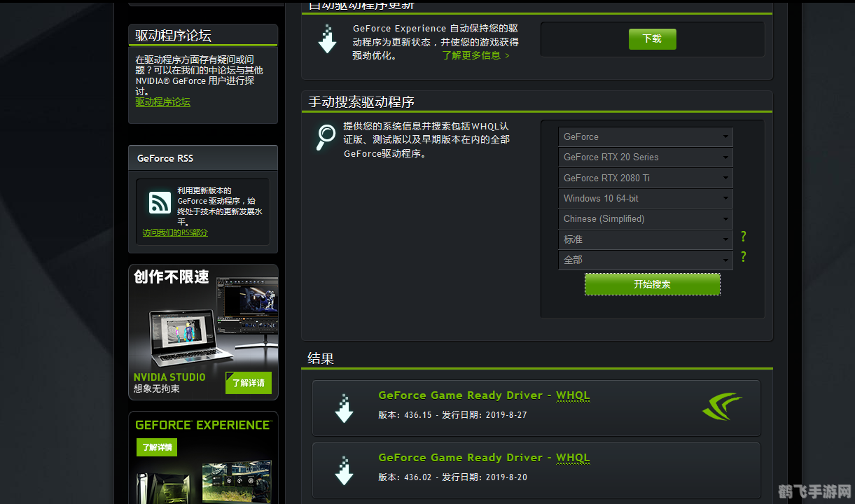Expand the GeForce RTX 20 Series dropdown
855x504 pixels.
(645, 157)
